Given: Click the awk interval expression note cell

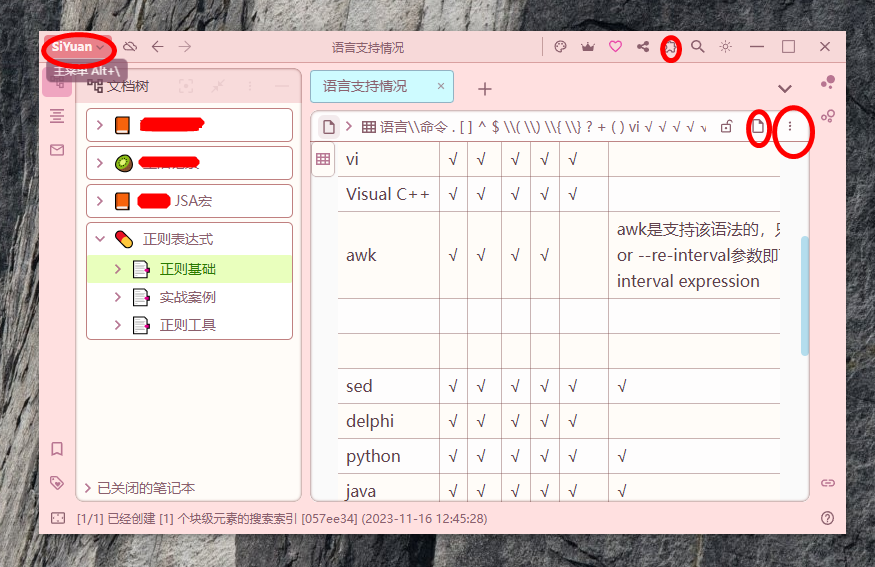Looking at the screenshot, I should point(694,255).
